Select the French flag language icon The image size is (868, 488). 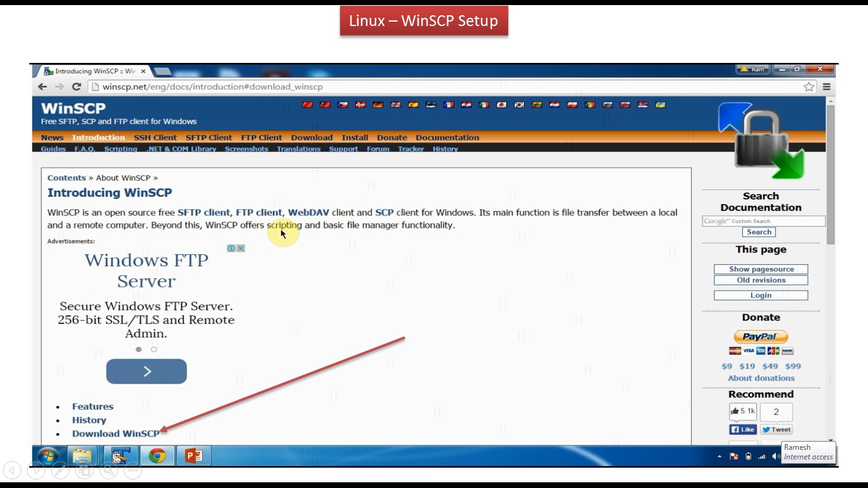click(x=449, y=105)
